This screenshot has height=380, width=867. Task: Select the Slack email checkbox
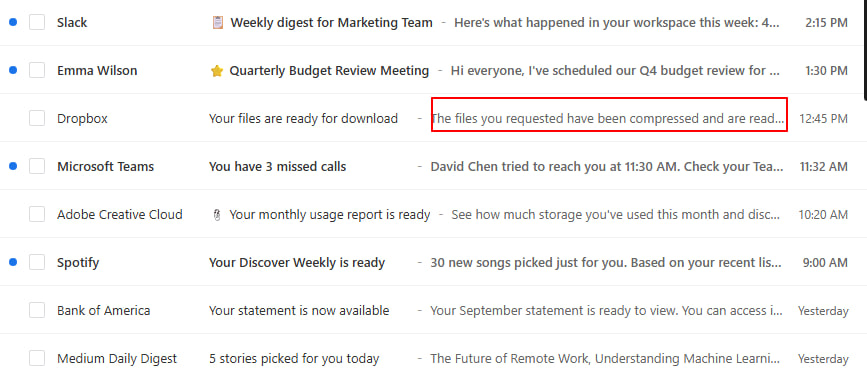click(37, 23)
